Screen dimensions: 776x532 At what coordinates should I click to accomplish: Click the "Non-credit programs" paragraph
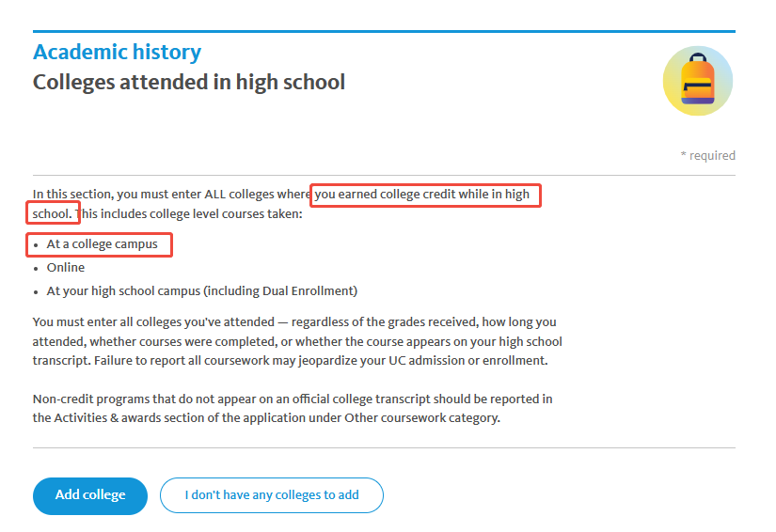coord(293,408)
